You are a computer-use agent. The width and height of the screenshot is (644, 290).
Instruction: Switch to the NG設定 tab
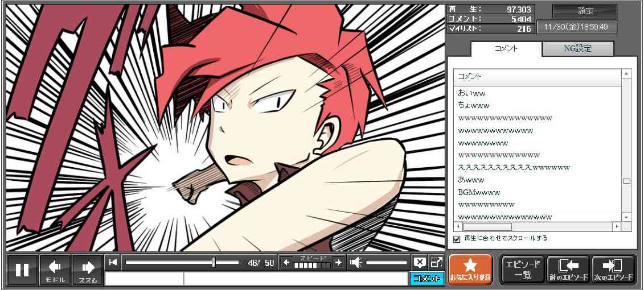tap(577, 49)
